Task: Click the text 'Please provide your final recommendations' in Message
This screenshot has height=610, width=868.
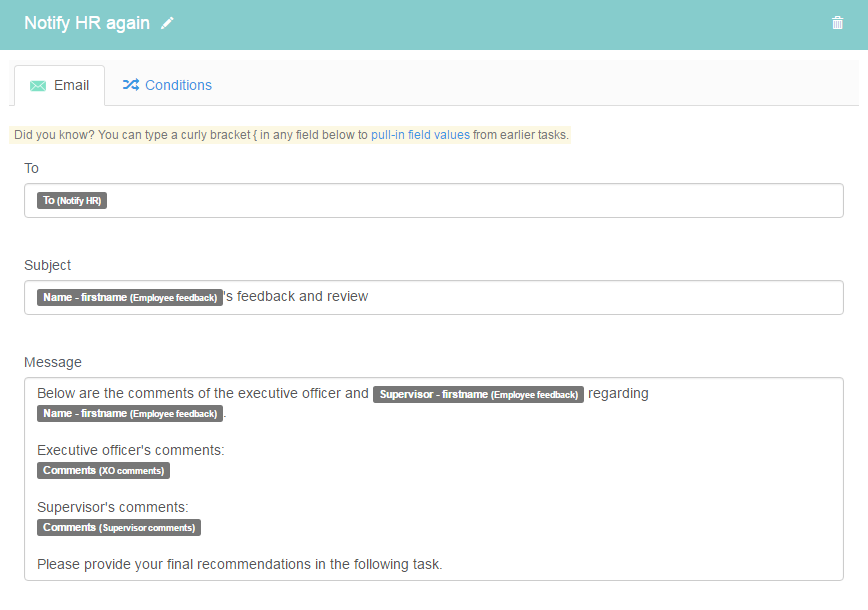Action: click(x=174, y=564)
